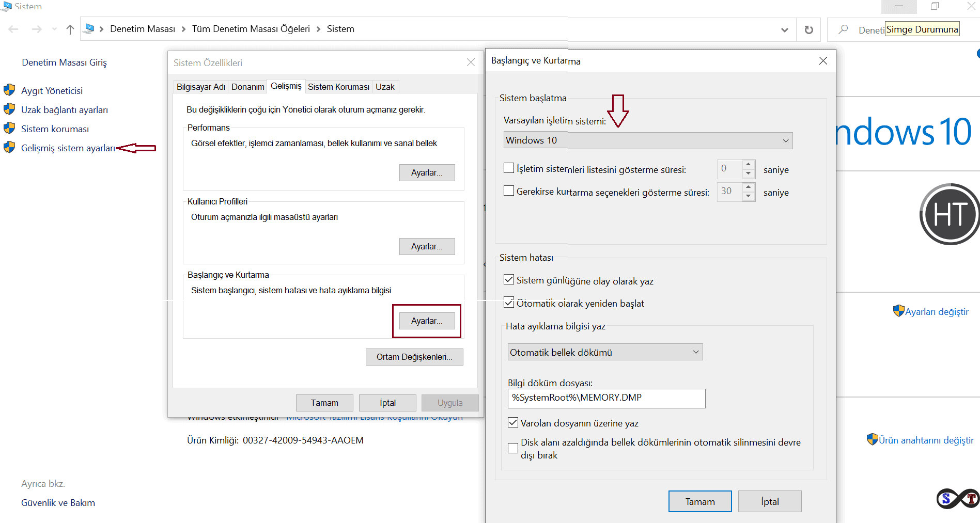
Task: Decrease operating systems list display time
Action: [x=748, y=173]
